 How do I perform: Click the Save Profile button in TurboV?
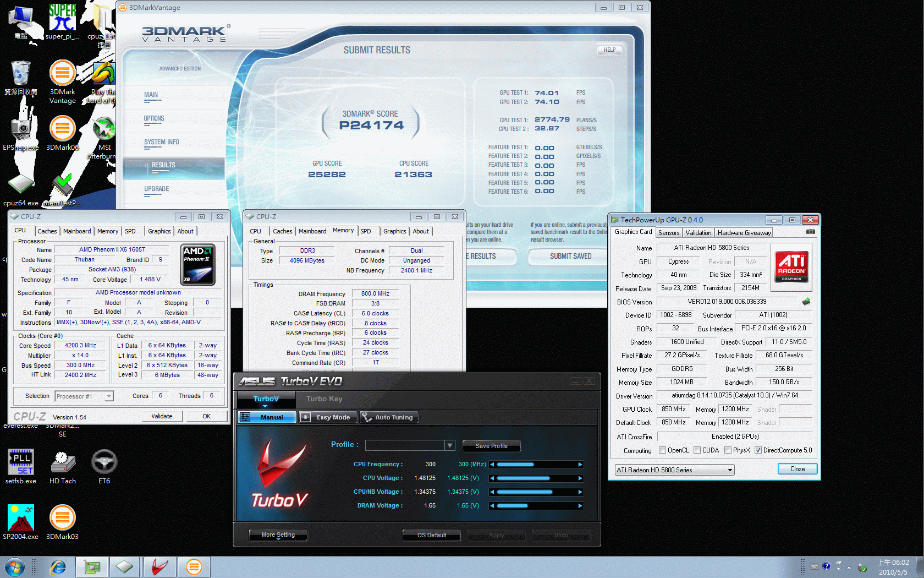(x=491, y=446)
